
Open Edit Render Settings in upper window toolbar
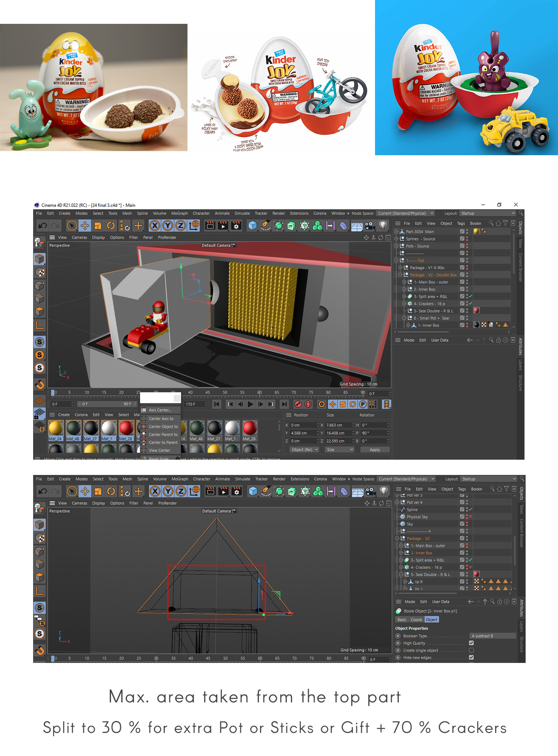click(236, 226)
